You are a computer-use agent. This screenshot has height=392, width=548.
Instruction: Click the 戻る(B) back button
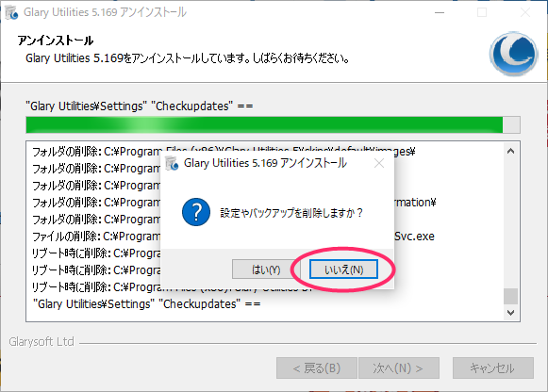coord(317,367)
